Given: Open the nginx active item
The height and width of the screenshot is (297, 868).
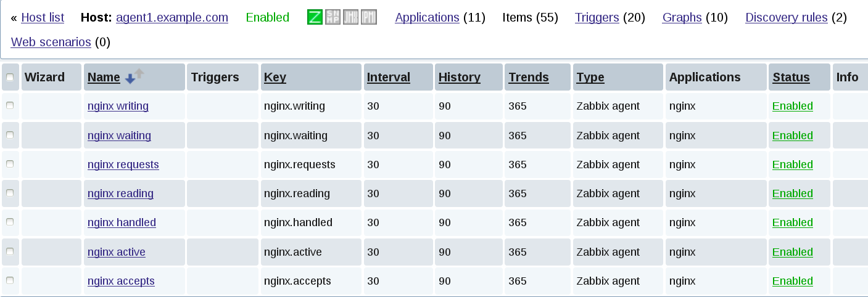Looking at the screenshot, I should pyautogui.click(x=117, y=251).
